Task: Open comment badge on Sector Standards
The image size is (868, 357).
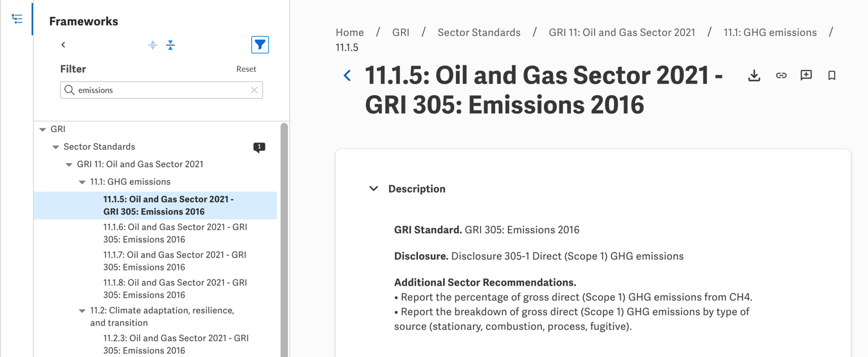Action: [259, 147]
